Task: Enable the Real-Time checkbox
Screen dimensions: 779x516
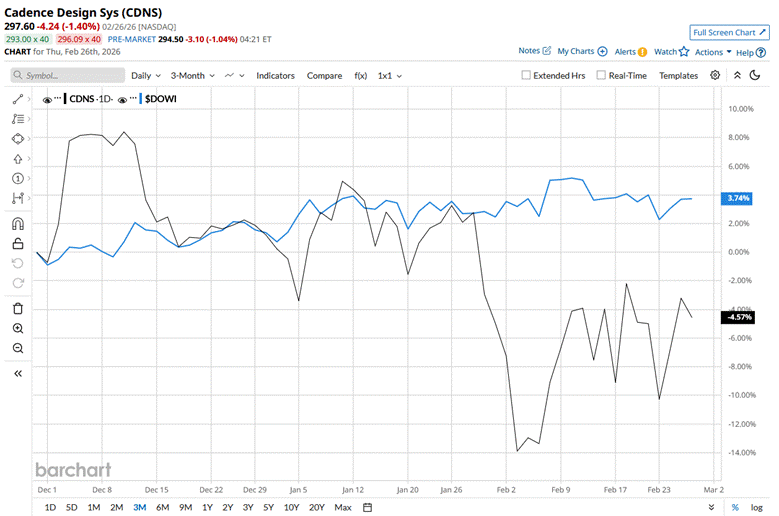Action: point(601,75)
